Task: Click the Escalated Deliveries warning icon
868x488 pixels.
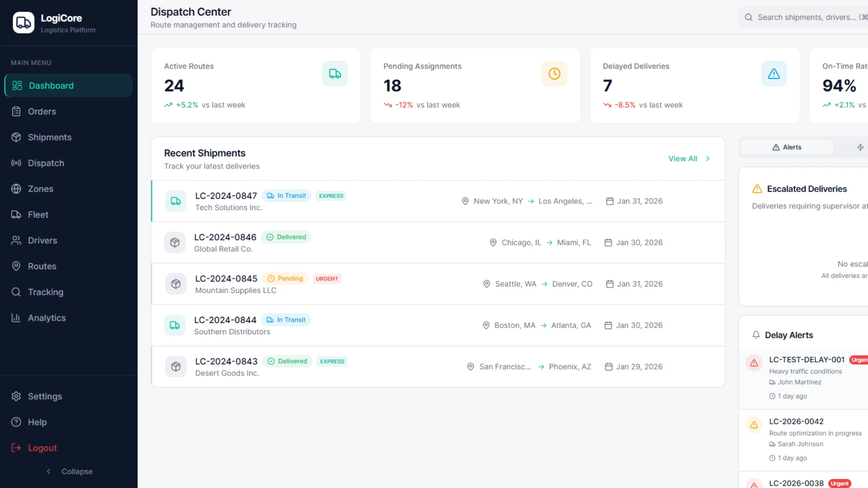Action: [x=757, y=189]
